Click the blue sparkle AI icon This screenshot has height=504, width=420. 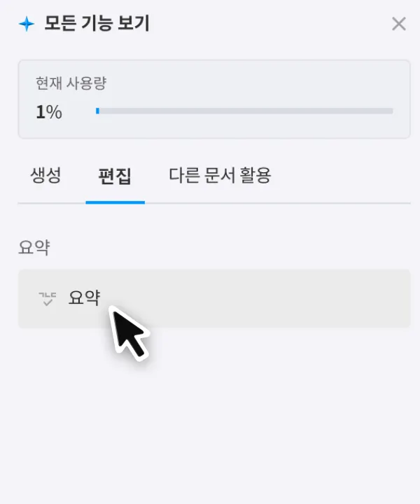click(26, 24)
